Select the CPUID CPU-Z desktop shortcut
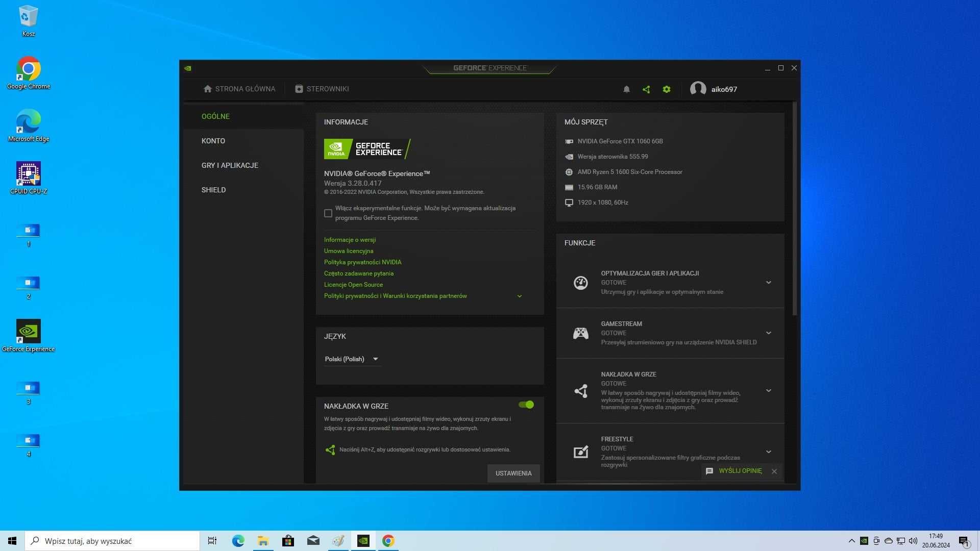This screenshot has height=551, width=980. pyautogui.click(x=29, y=178)
